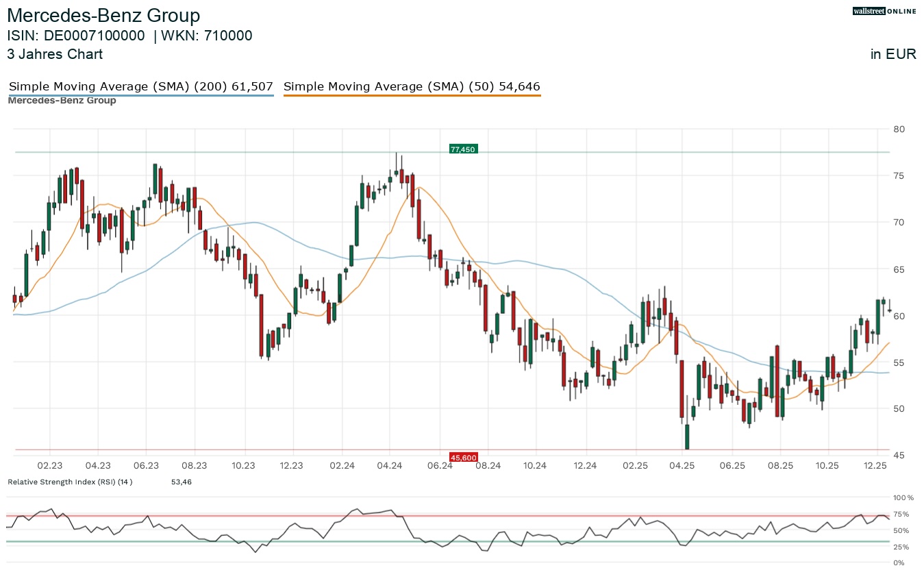Viewport: 924px width, 581px height.
Task: Click the 50 price axis label
Action: coord(899,409)
